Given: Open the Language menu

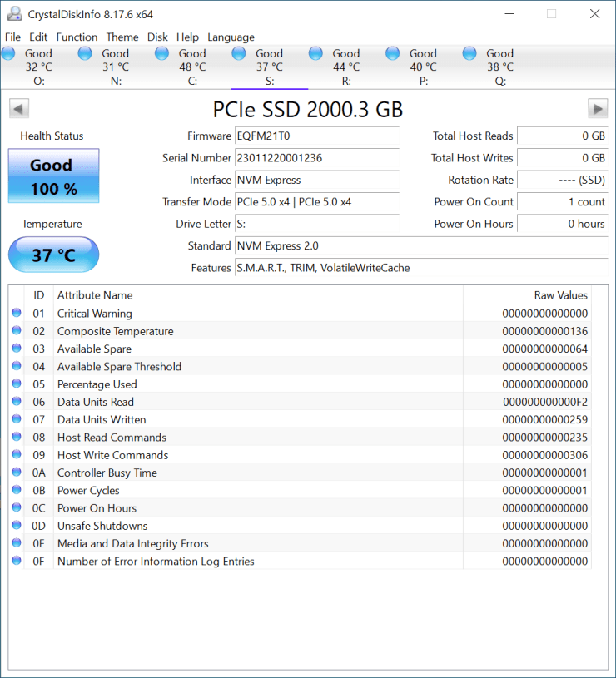Looking at the screenshot, I should (x=231, y=37).
